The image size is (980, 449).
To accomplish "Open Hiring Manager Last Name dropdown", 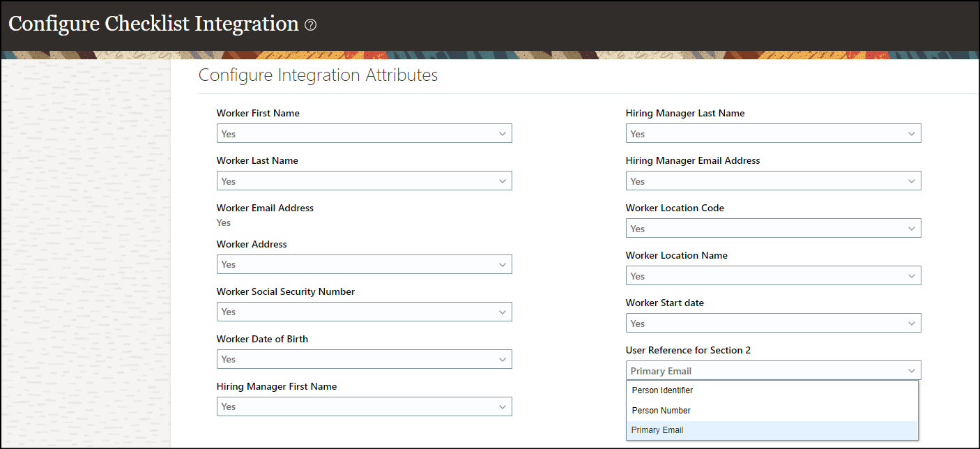I will tap(773, 133).
